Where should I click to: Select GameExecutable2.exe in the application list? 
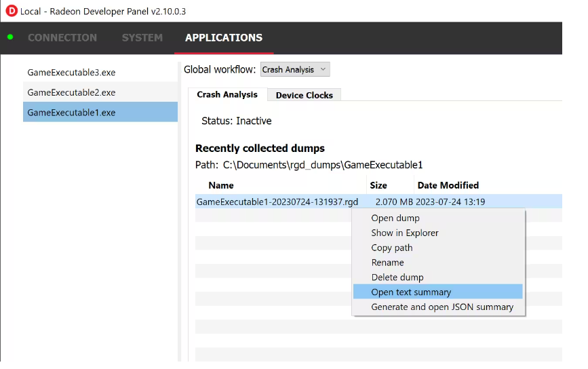point(71,92)
